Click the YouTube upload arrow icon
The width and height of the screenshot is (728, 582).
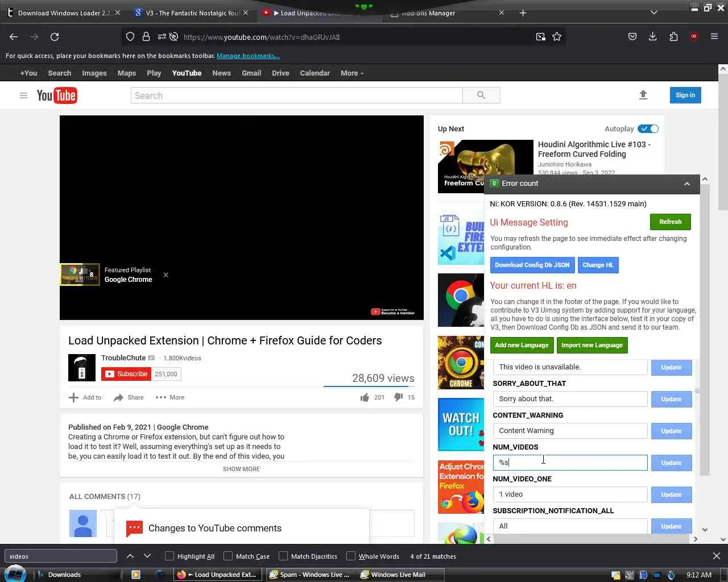coord(643,95)
